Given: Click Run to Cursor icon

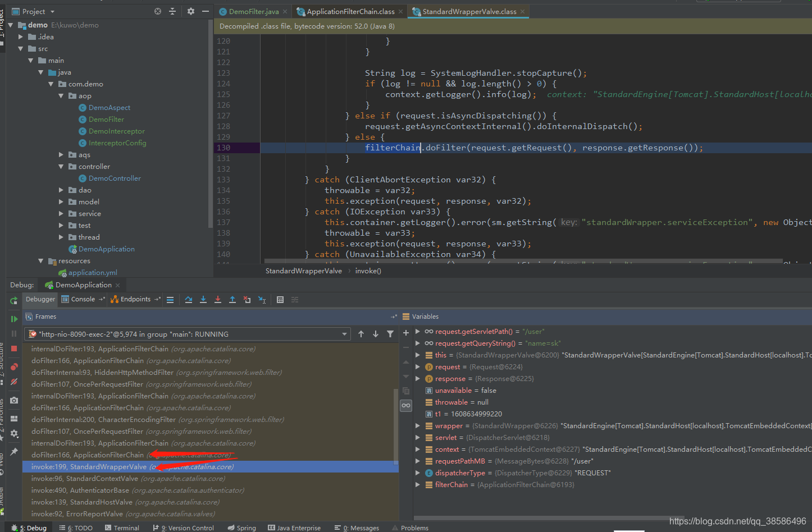Looking at the screenshot, I should pyautogui.click(x=262, y=300).
